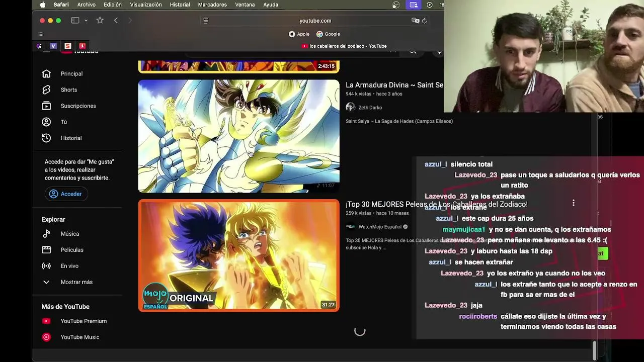
Task: Open the Ventana menu
Action: point(245,5)
